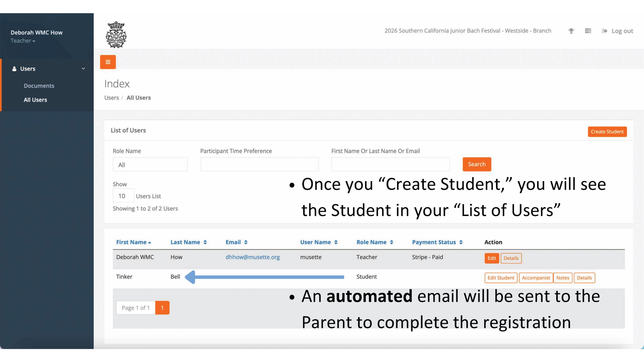Toggle sidebar with orange hamburger button
This screenshot has height=362, width=644.
pyautogui.click(x=108, y=62)
